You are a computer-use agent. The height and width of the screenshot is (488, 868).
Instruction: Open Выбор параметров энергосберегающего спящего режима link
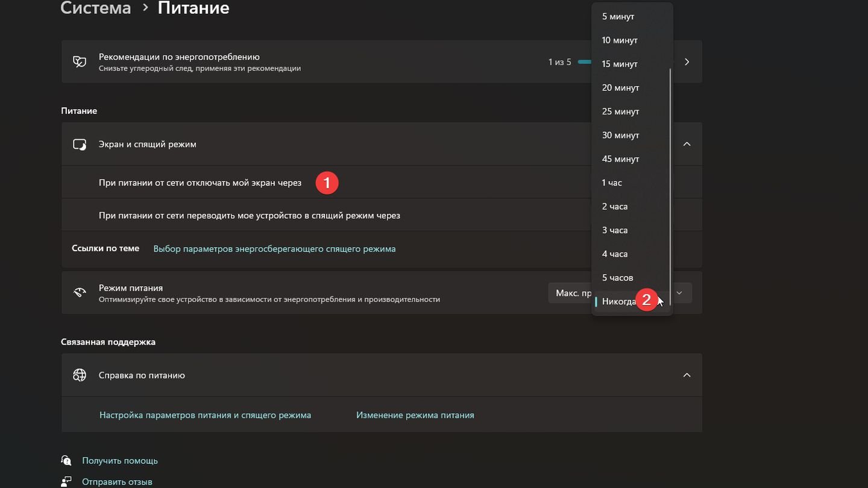point(274,249)
